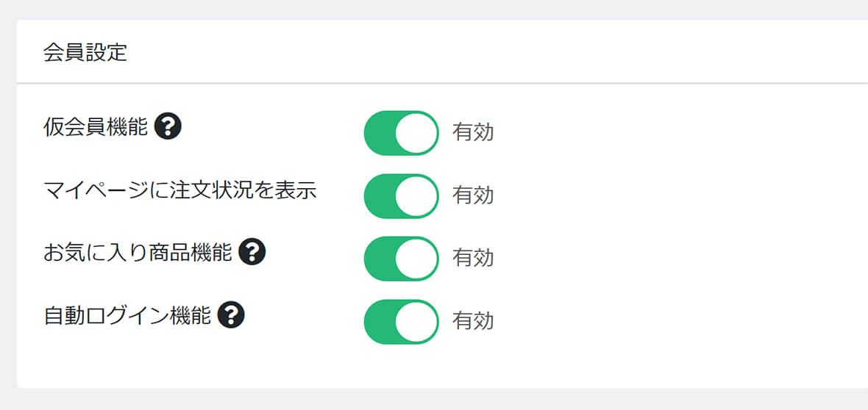Click 有効 label beside 自動ログイン機能 toggle
Viewport: 868px width, 410px height.
click(472, 322)
